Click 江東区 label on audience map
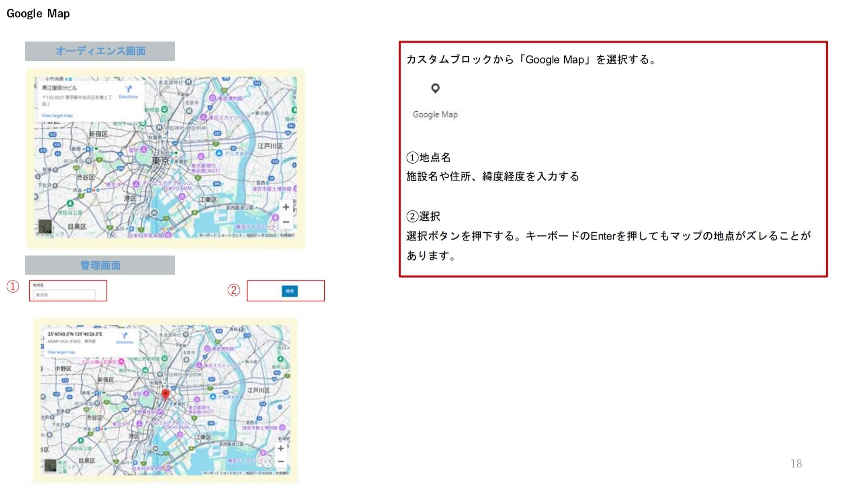The height and width of the screenshot is (486, 868). coord(208,199)
